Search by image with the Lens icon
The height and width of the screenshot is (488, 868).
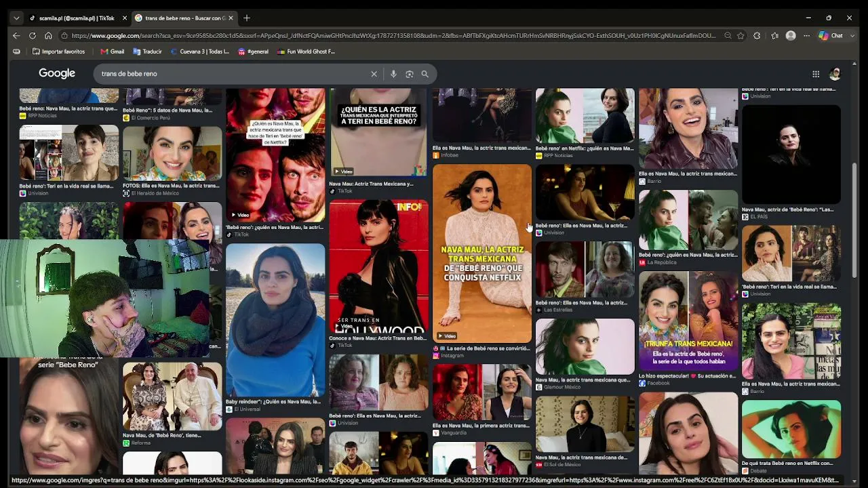pyautogui.click(x=410, y=74)
